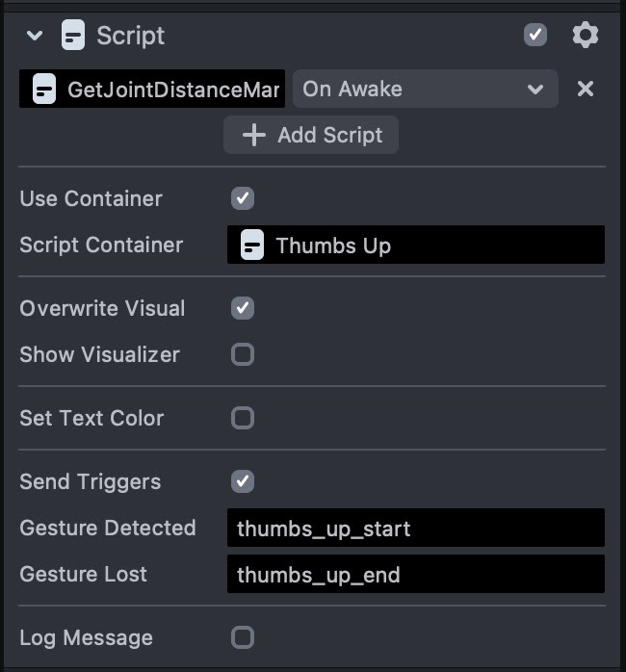
Task: Toggle the Overwrite Visual checkbox
Action: (x=243, y=308)
